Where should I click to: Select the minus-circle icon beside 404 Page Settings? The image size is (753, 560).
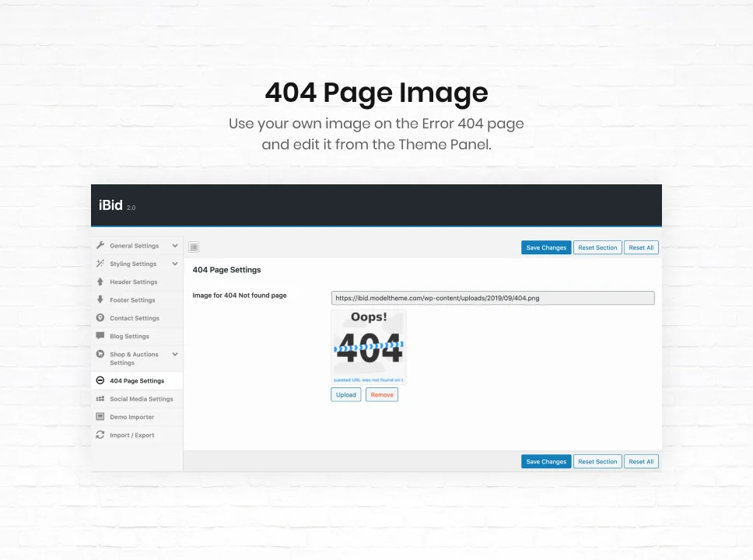[100, 380]
